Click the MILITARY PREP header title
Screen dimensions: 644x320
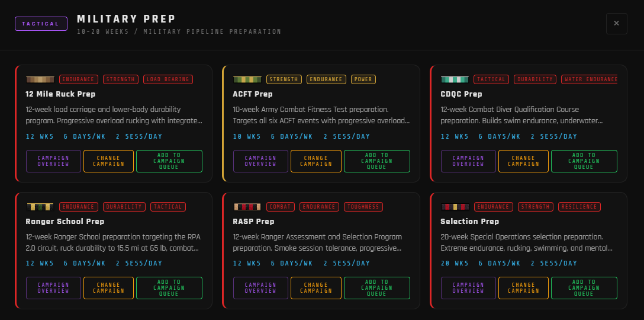pos(127,19)
